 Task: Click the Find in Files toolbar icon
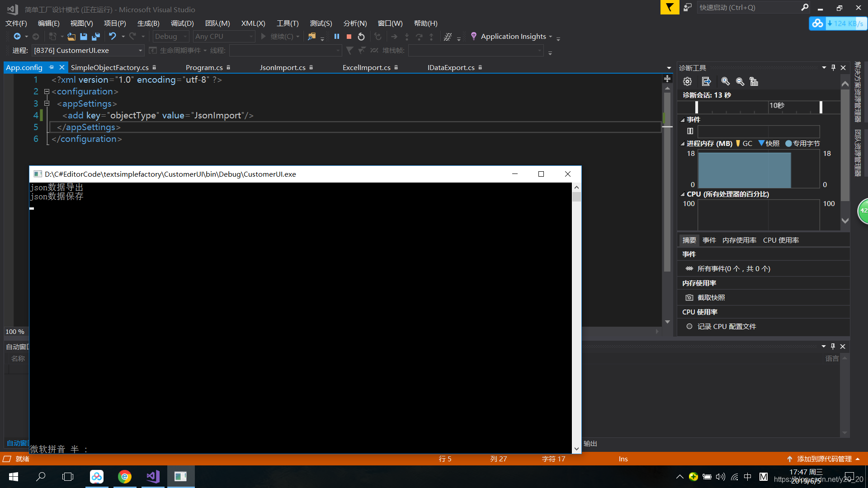coord(311,37)
